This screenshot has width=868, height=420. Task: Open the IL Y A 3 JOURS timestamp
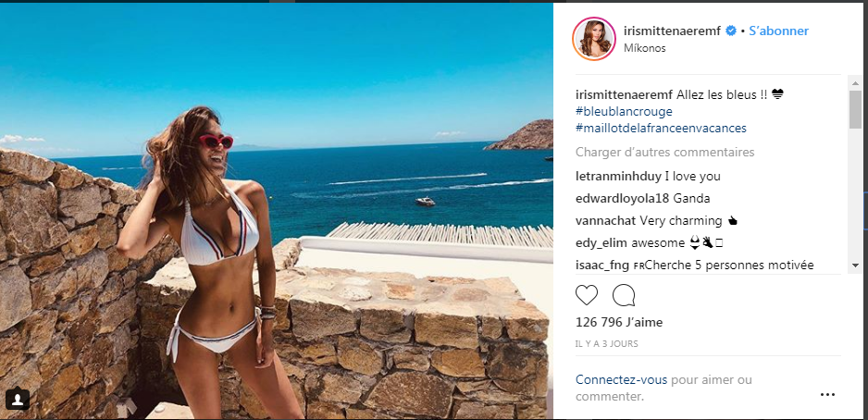point(607,343)
